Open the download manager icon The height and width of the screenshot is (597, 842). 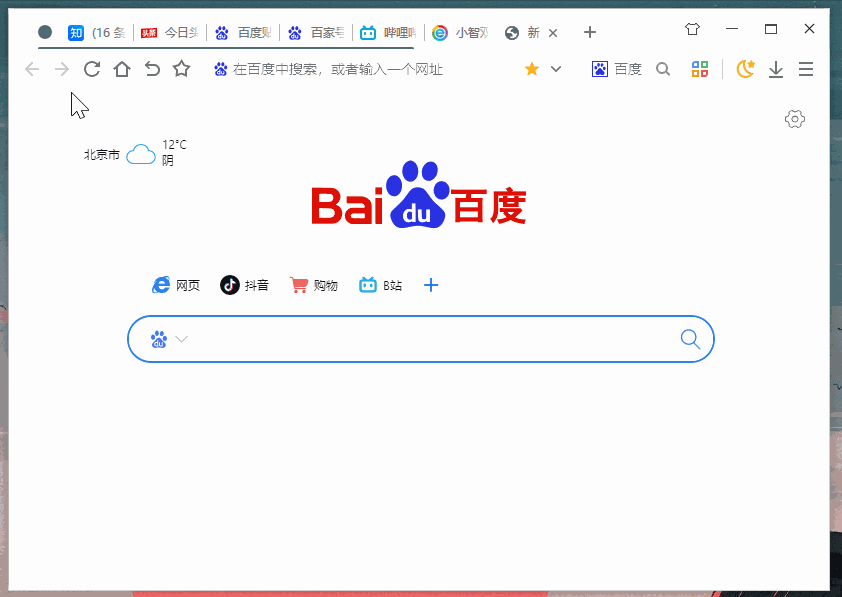(776, 69)
